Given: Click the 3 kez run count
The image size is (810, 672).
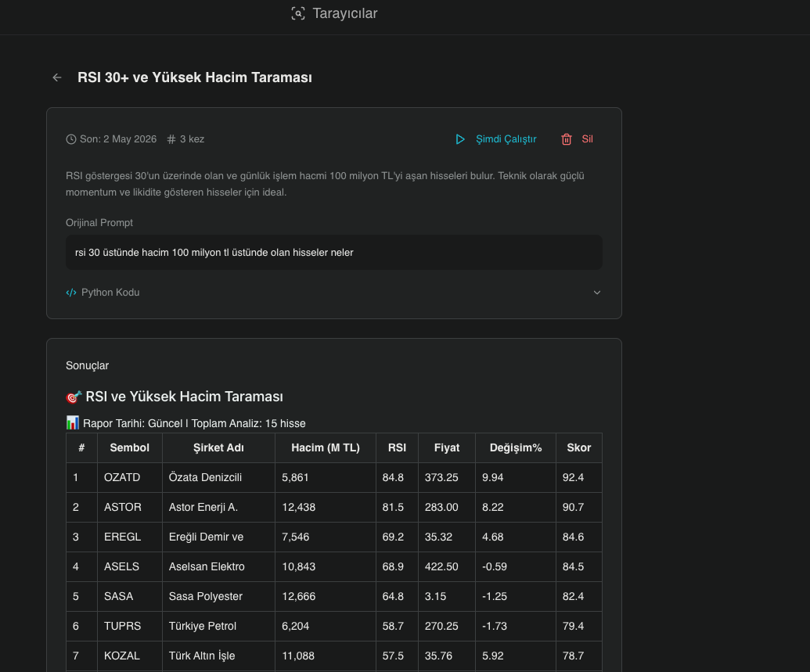Looking at the screenshot, I should [192, 139].
